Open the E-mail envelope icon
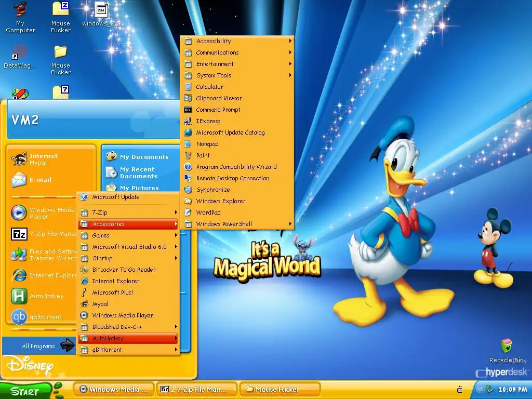The width and height of the screenshot is (532, 399). point(19,179)
